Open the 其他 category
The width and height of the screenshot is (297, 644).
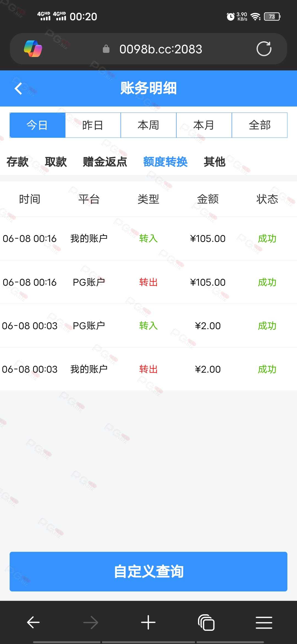click(x=215, y=162)
